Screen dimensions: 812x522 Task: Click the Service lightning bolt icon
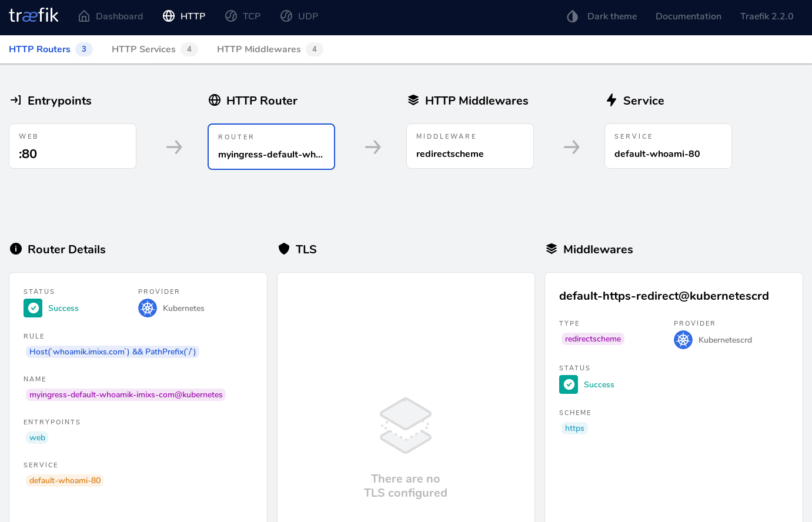click(611, 100)
